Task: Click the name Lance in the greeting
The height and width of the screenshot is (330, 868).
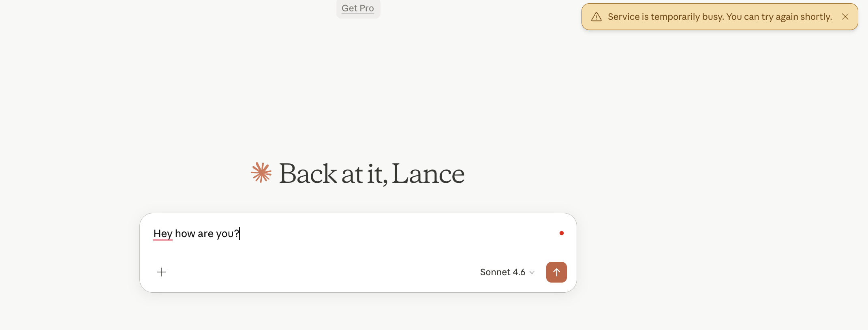Action: [x=428, y=174]
